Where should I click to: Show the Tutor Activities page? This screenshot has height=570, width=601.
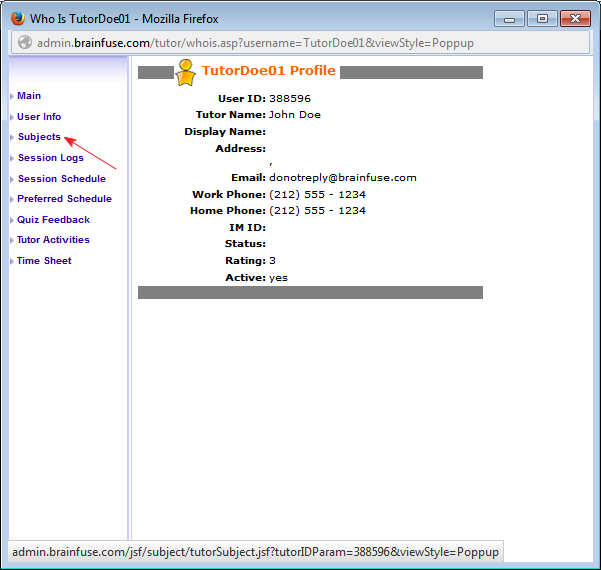coord(53,240)
